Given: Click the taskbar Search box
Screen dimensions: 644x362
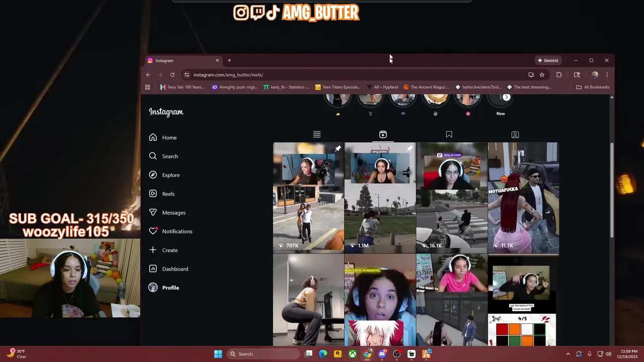Looking at the screenshot, I should pos(264,354).
